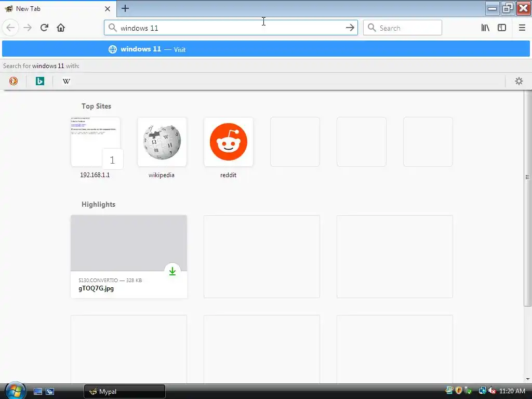532x399 pixels.
Task: Open the reddit top site tile
Action: [x=229, y=142]
